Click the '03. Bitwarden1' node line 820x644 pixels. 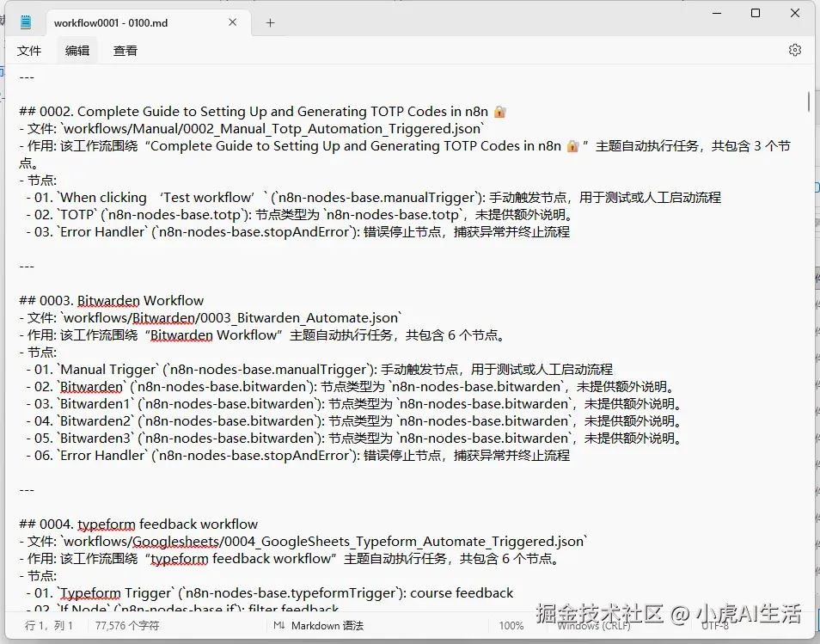click(x=356, y=404)
